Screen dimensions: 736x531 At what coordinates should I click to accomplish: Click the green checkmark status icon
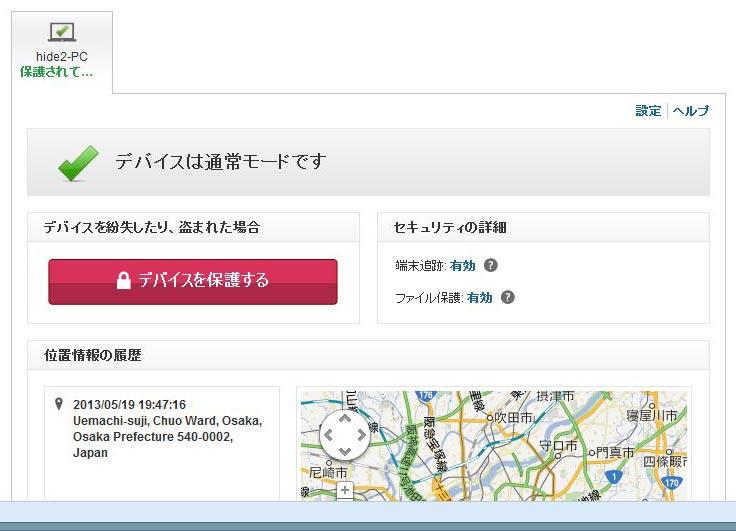[x=78, y=163]
